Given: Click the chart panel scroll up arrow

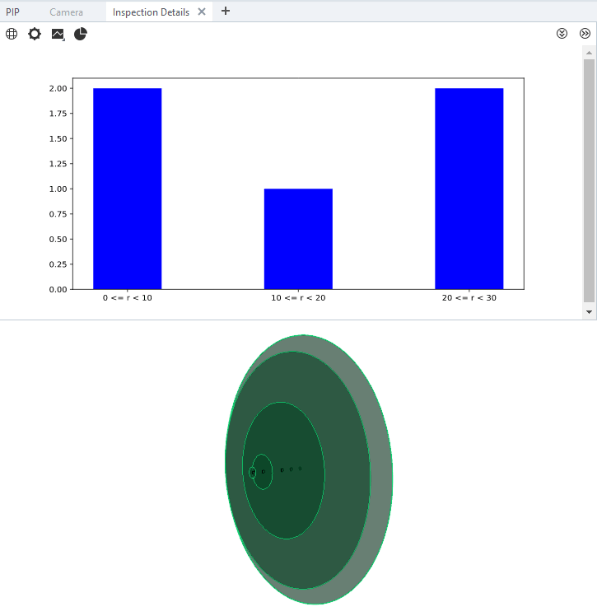Looking at the screenshot, I should pos(589,53).
